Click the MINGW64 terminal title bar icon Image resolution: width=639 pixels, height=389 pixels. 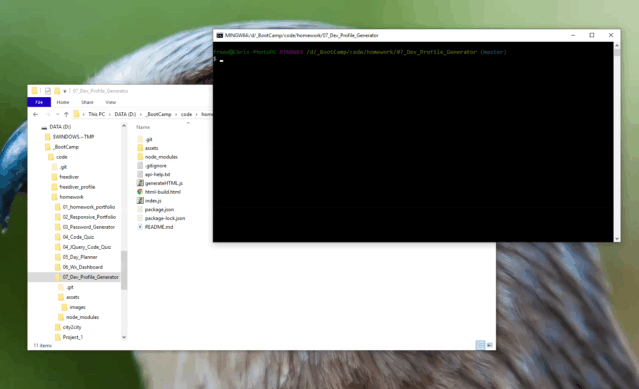coord(220,35)
